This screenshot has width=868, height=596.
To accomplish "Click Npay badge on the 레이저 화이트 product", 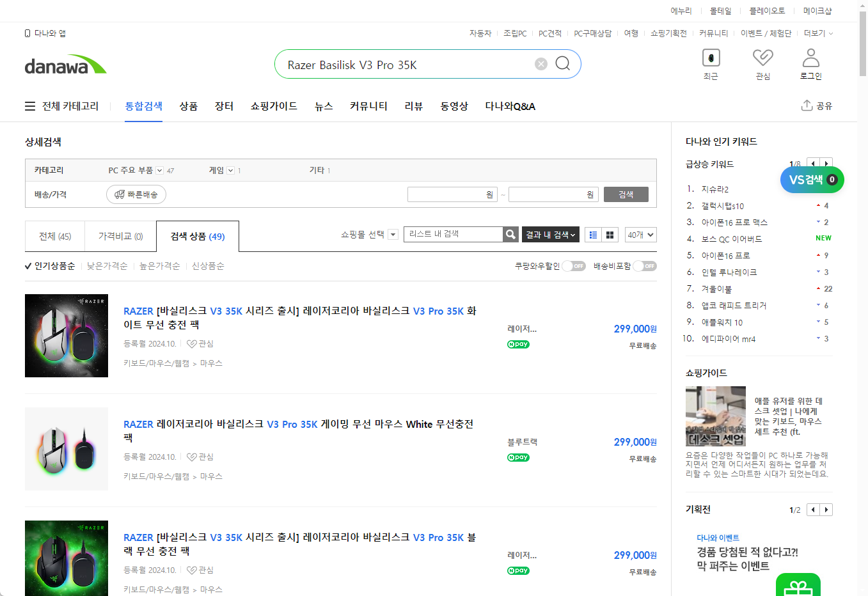I will tap(518, 344).
